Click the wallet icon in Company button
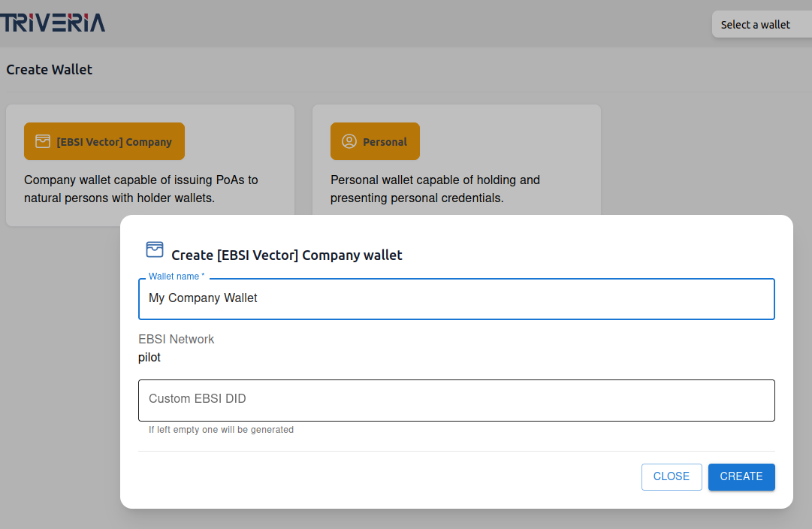The image size is (812, 529). point(43,141)
